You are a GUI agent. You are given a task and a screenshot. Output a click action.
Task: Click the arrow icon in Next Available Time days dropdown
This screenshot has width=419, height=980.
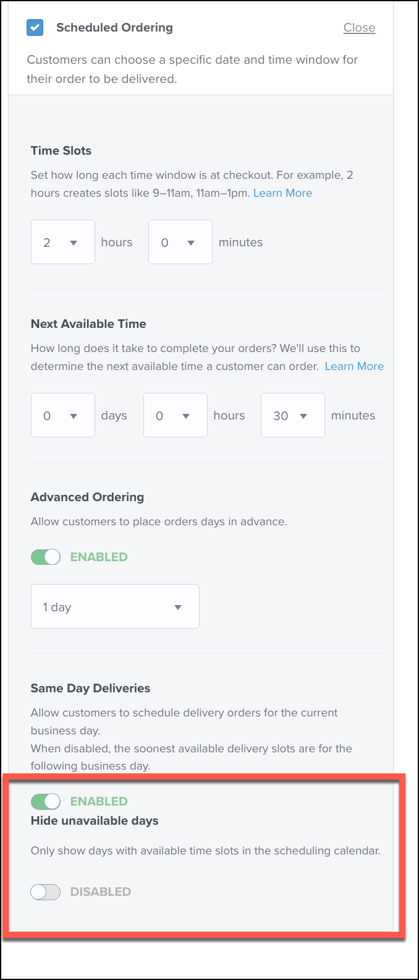pyautogui.click(x=74, y=416)
